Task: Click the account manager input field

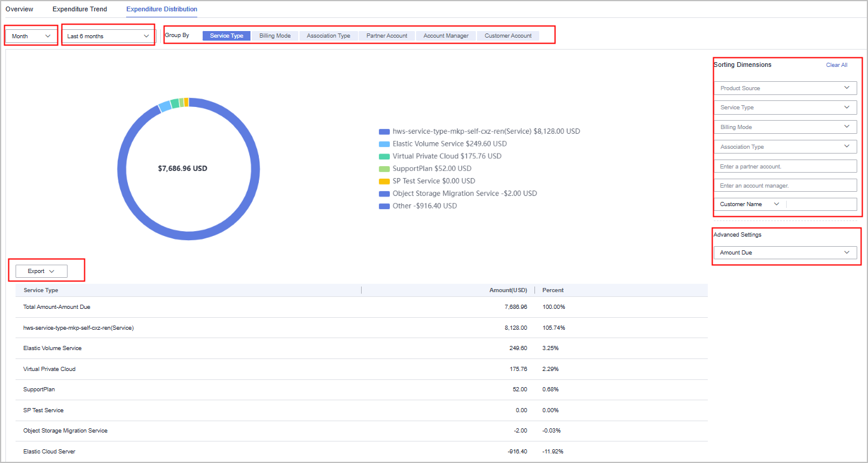Action: tap(785, 186)
